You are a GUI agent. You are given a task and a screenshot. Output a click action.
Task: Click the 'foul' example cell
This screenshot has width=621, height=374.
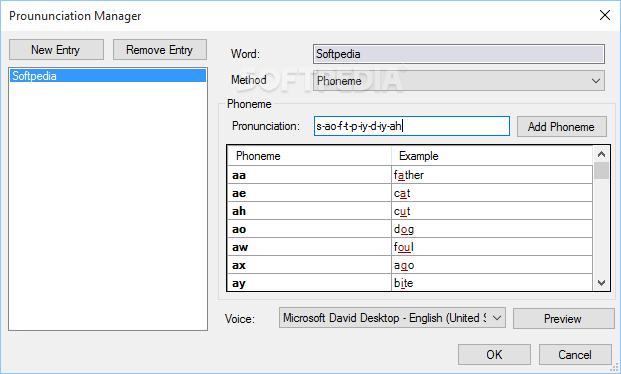tap(492, 247)
